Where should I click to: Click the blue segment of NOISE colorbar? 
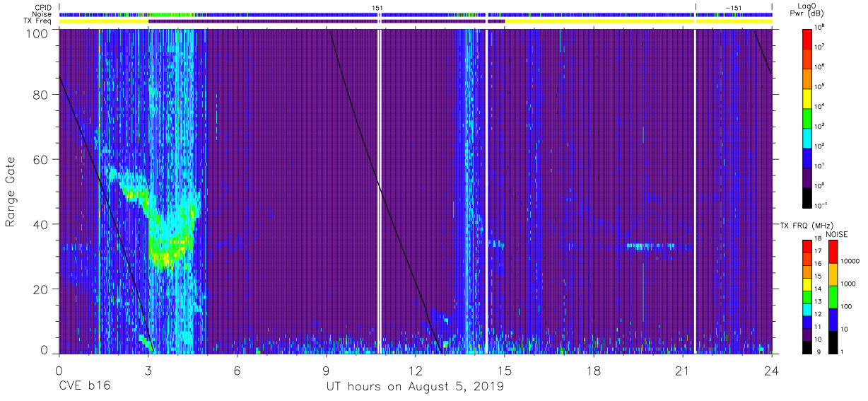pos(832,319)
